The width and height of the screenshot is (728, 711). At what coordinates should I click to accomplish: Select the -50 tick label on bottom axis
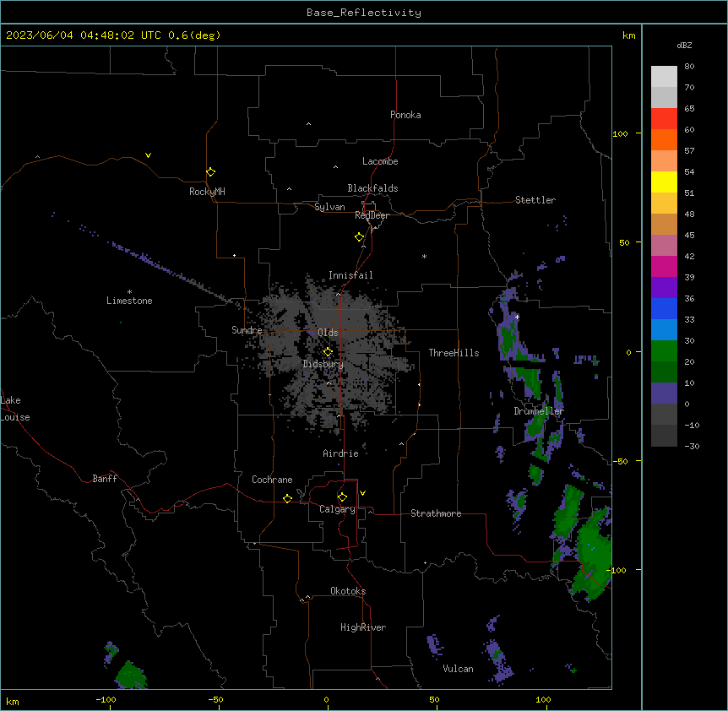(x=215, y=699)
